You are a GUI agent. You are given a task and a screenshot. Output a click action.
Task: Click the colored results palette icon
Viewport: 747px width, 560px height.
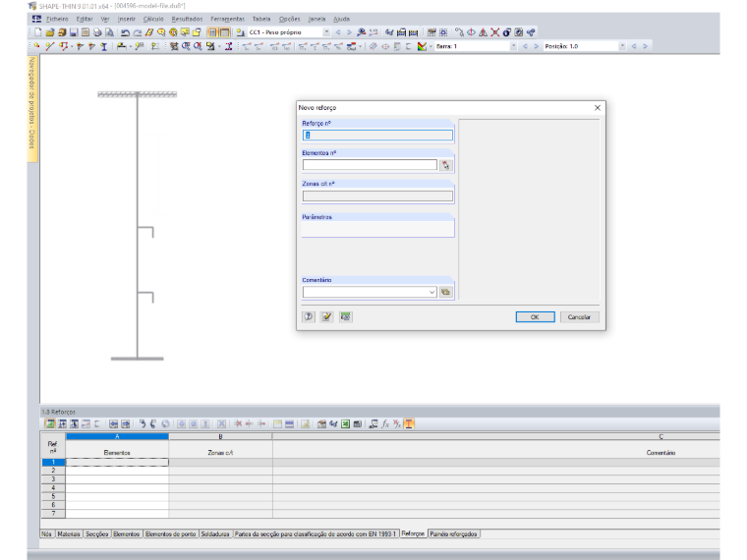coord(422,46)
